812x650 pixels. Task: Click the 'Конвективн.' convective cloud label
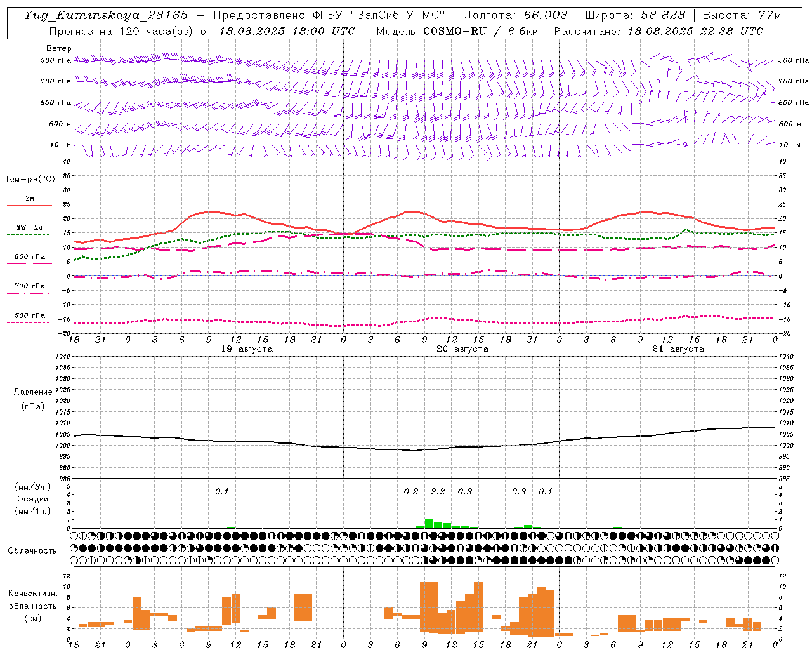(33, 594)
